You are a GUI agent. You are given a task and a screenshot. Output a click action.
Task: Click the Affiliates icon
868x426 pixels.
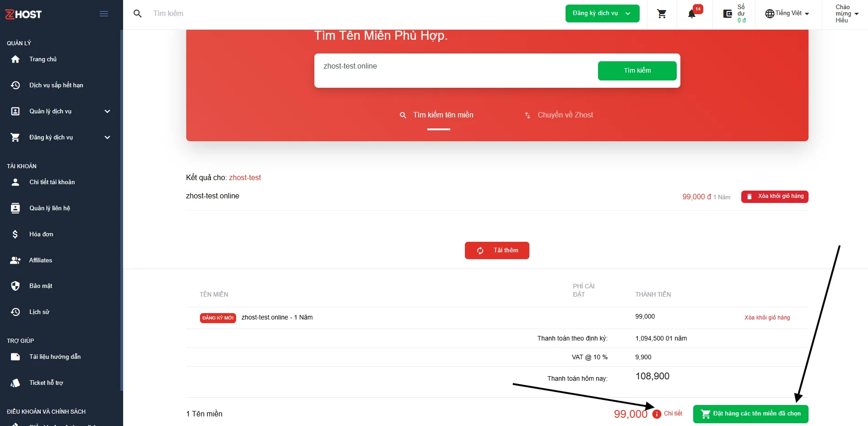pyautogui.click(x=16, y=261)
